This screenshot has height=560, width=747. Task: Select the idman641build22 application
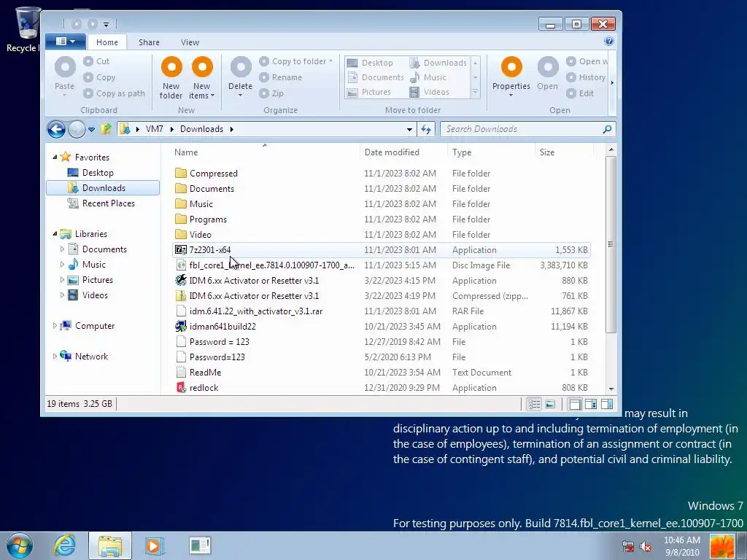(x=381, y=326)
